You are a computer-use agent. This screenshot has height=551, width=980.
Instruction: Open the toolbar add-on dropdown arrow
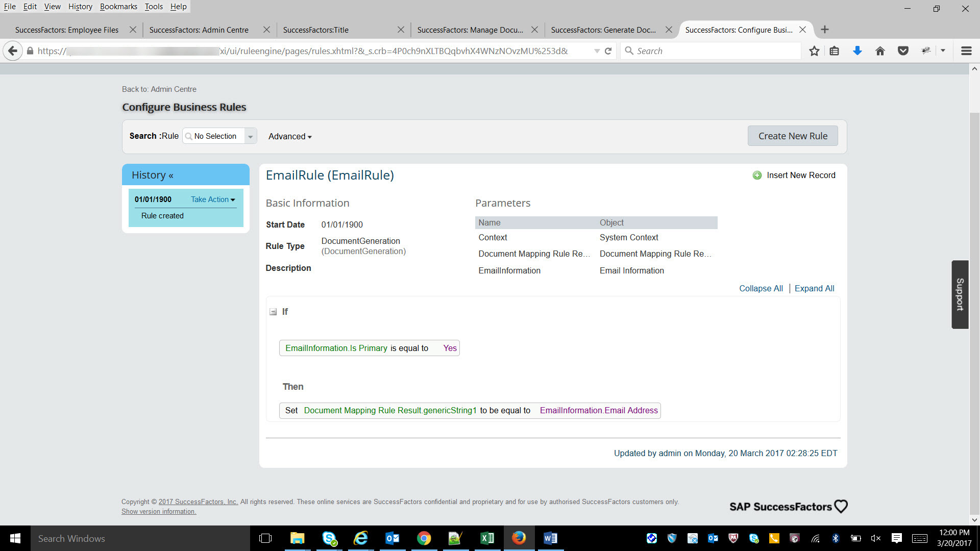tap(943, 51)
